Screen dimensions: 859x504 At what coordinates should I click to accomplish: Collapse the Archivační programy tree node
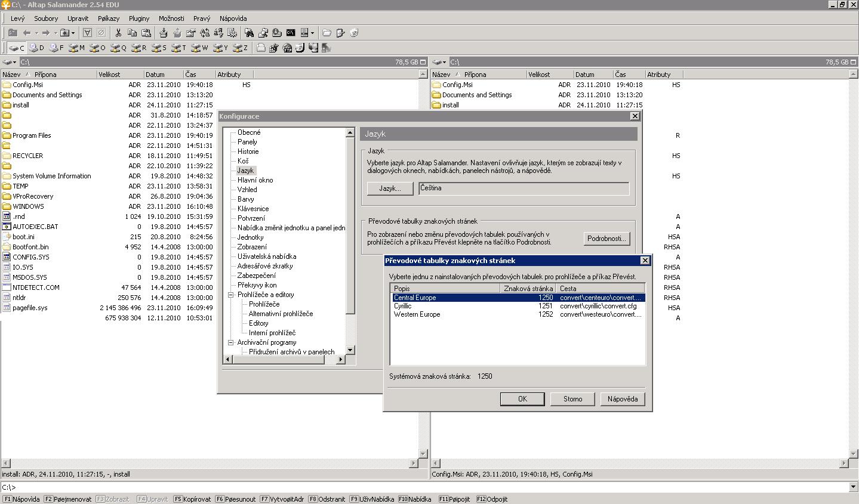231,342
